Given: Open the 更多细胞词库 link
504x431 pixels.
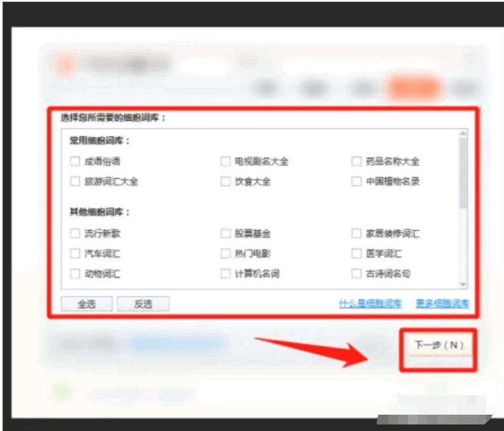Looking at the screenshot, I should click(442, 304).
